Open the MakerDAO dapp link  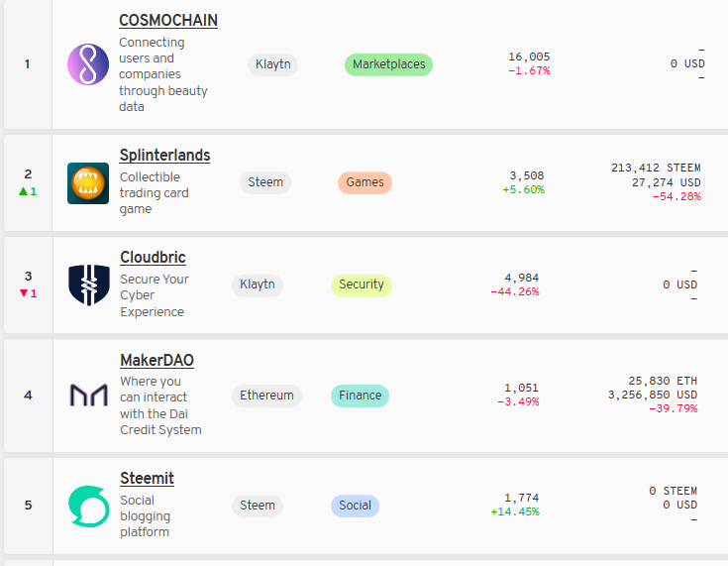pos(156,360)
